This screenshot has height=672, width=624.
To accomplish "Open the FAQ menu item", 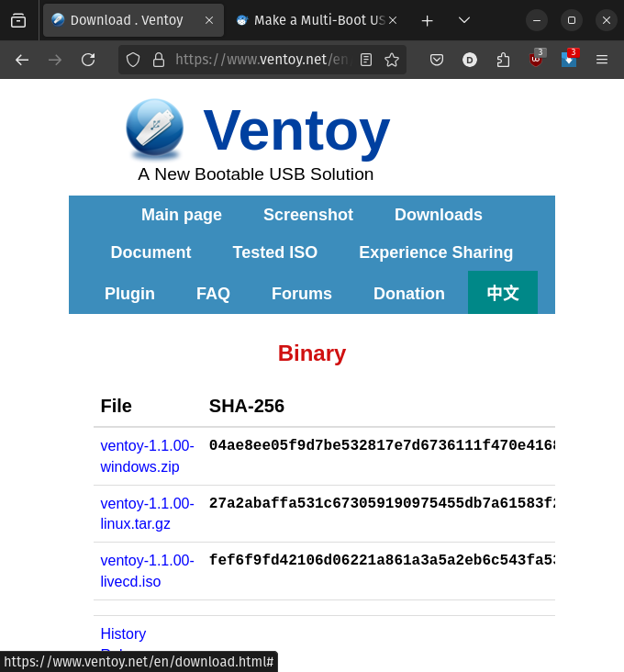I will coord(213,294).
